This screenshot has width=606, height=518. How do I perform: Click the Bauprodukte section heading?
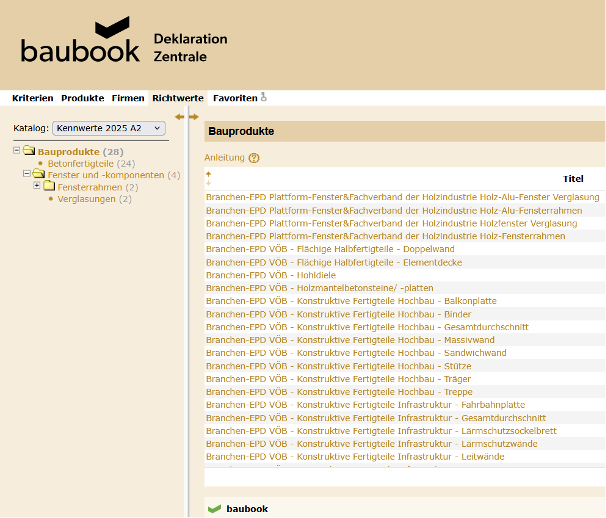(x=241, y=131)
